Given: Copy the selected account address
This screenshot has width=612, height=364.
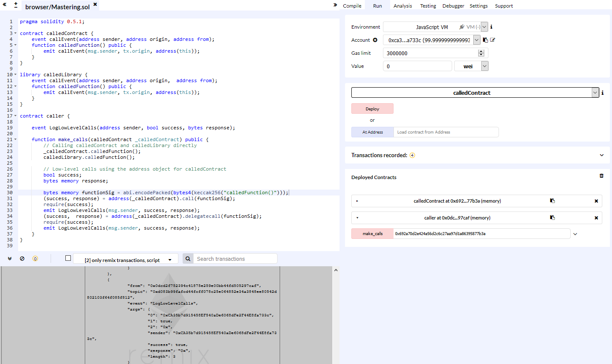Looking at the screenshot, I should coord(485,40).
